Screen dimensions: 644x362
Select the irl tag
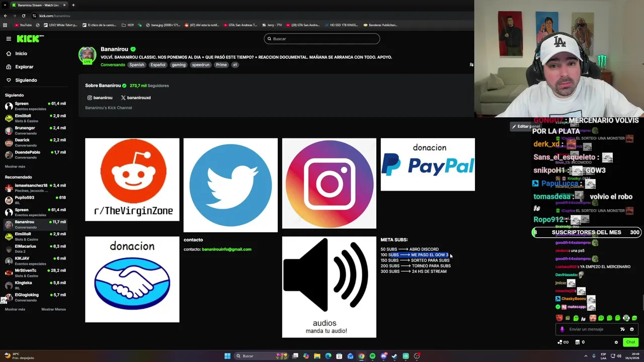pos(234,65)
